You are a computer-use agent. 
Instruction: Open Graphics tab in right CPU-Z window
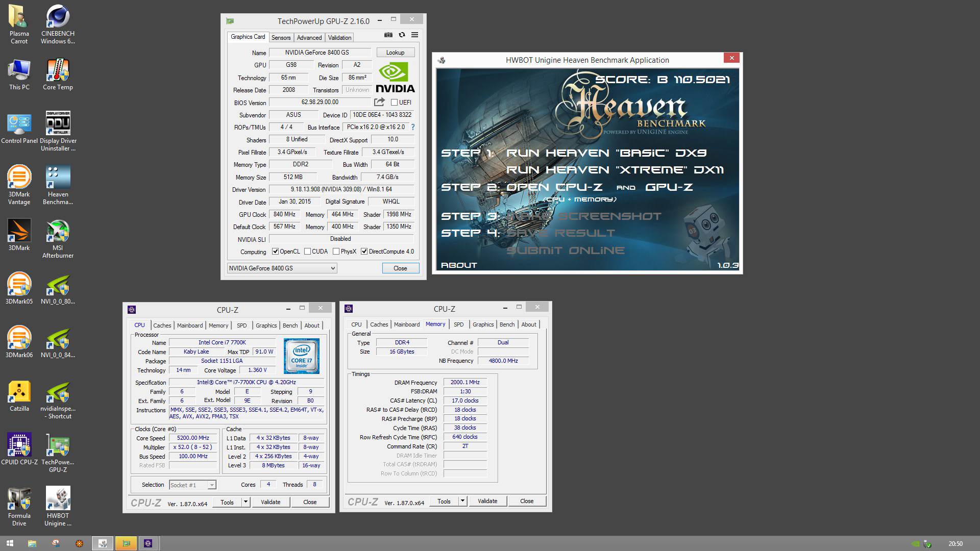[x=483, y=324]
